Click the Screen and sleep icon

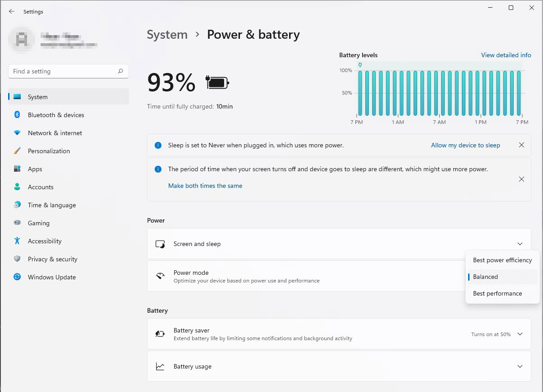(x=160, y=244)
